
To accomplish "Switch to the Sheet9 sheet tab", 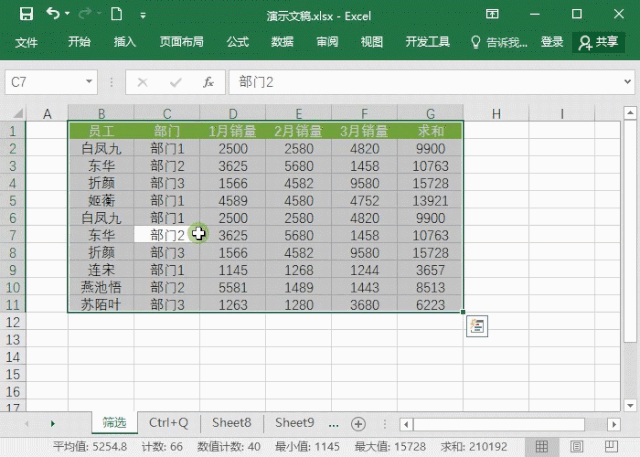I will tap(294, 423).
